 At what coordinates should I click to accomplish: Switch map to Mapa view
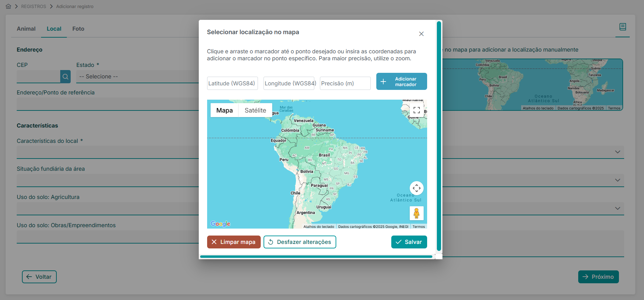point(225,110)
